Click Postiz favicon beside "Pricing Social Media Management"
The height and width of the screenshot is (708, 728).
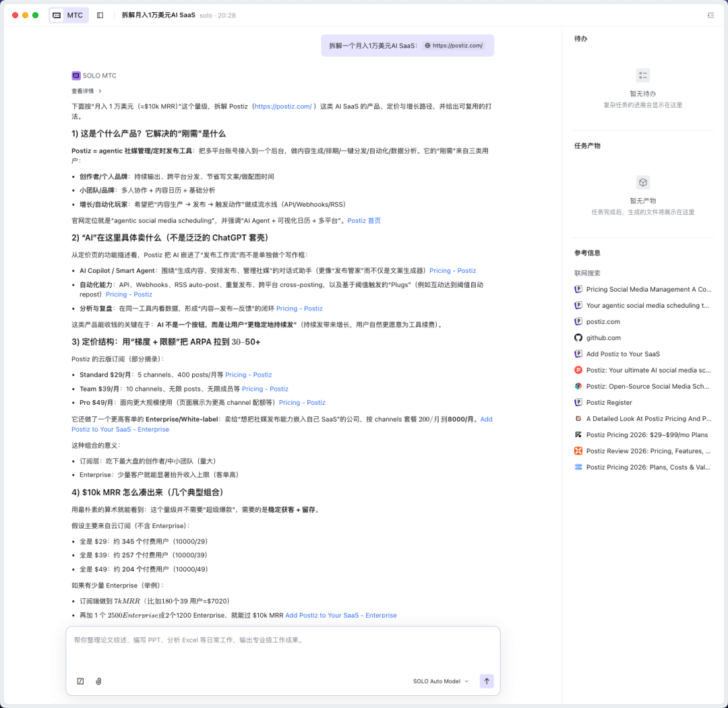[578, 289]
